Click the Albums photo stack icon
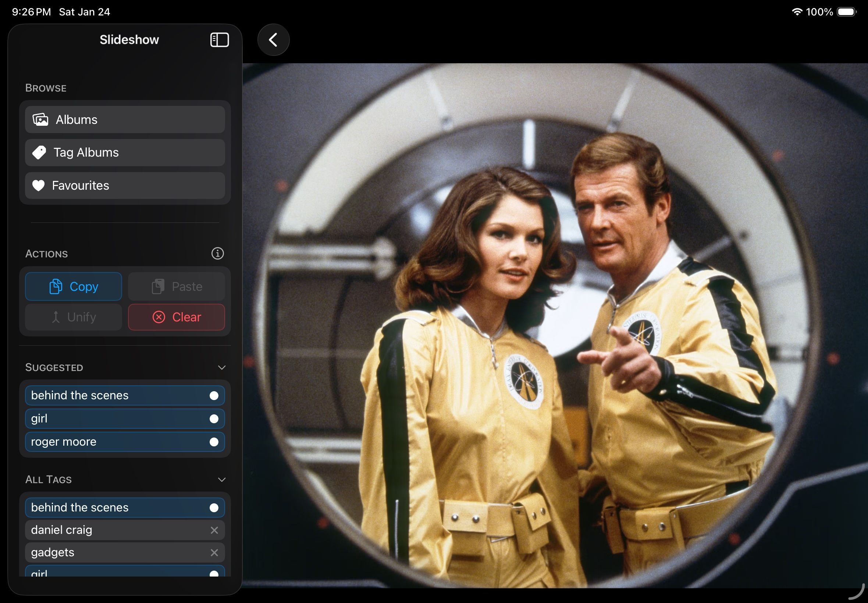 (40, 120)
